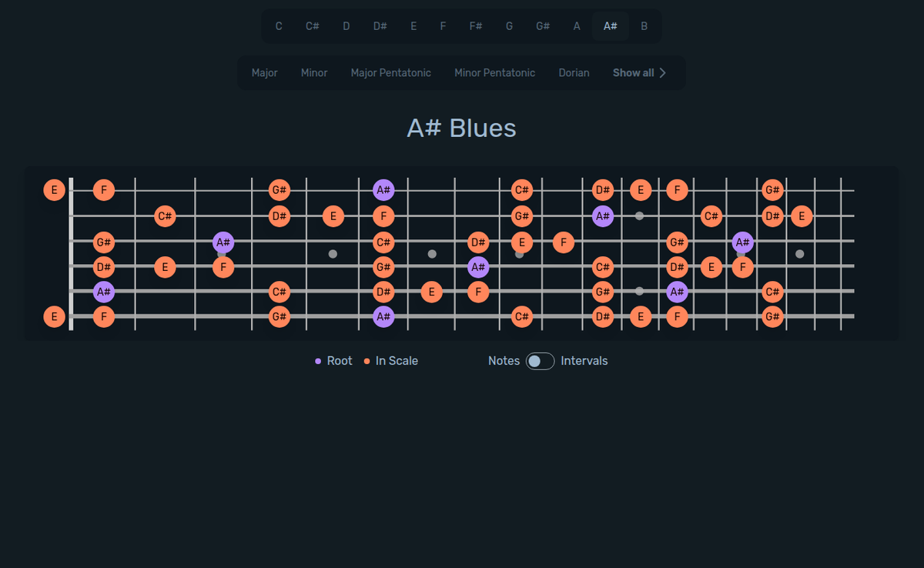Click the E note marker on the open high E string

54,189
